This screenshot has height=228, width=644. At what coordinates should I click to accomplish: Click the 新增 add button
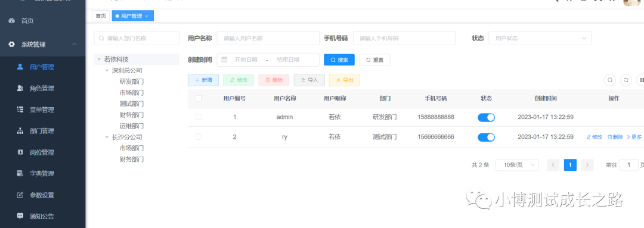click(x=203, y=80)
